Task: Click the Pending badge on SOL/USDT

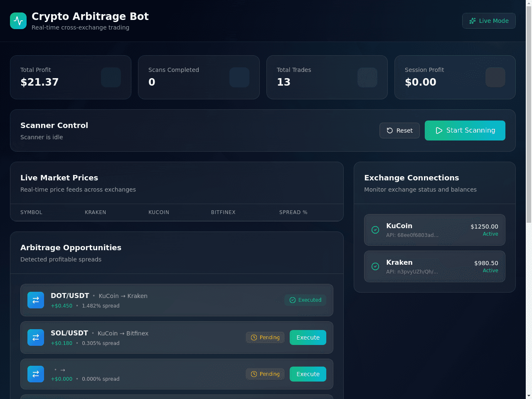Action: point(265,337)
